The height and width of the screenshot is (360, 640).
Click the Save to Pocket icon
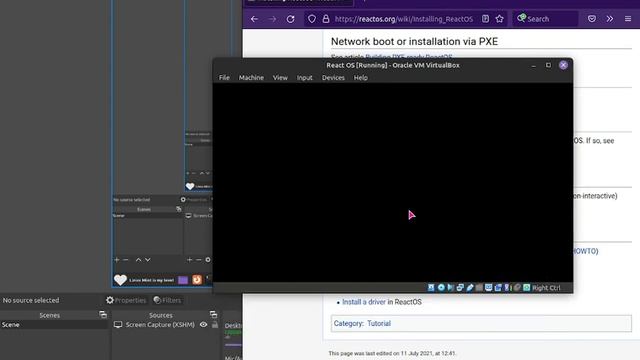592,19
